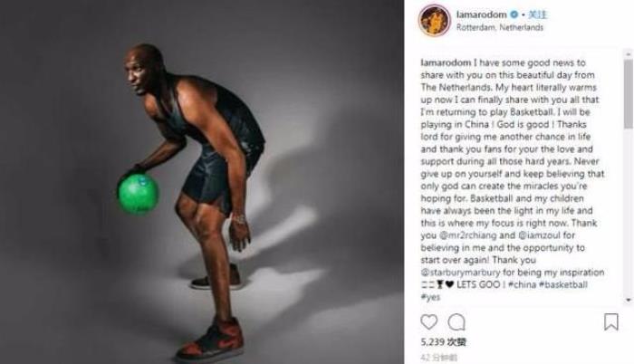The image size is (634, 364).
Task: Click the basketball player photo
Action: pyautogui.click(x=202, y=182)
